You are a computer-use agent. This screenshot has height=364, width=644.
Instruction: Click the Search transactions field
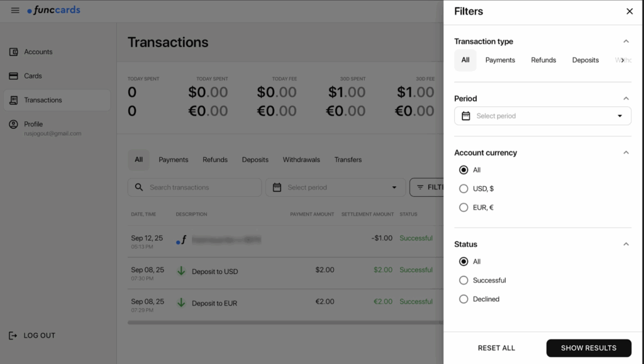pos(195,187)
